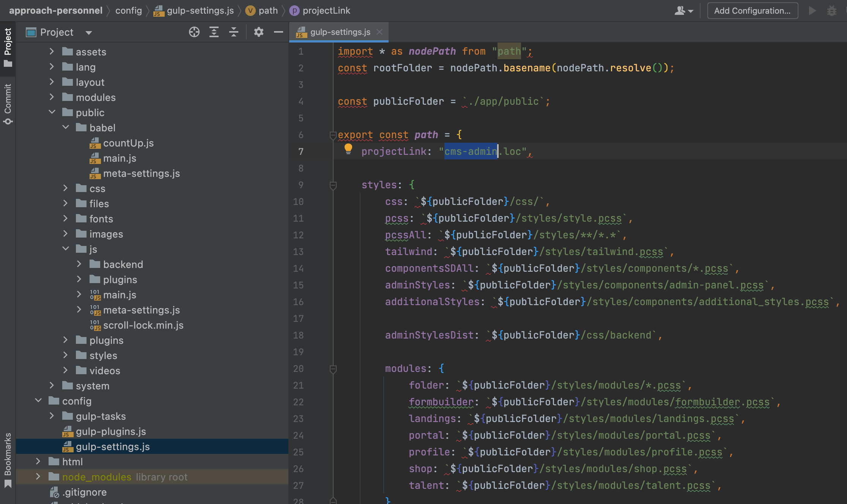Image resolution: width=847 pixels, height=504 pixels.
Task: Collapse the babel folder
Action: click(x=66, y=128)
